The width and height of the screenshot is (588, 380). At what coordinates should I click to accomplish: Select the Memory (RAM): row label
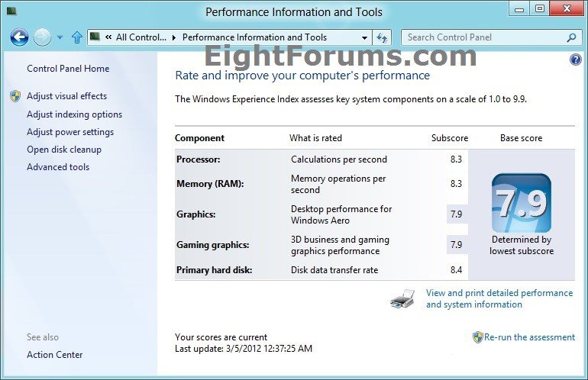pyautogui.click(x=210, y=184)
